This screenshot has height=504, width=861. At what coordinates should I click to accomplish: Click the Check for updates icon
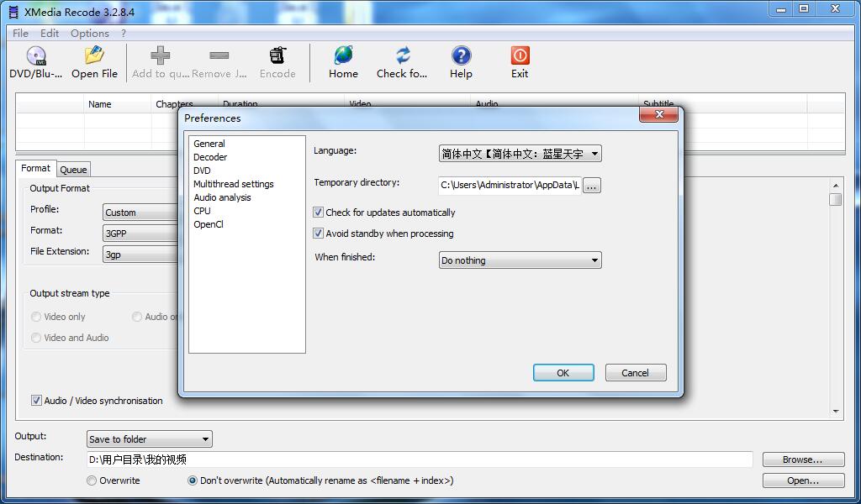(403, 55)
